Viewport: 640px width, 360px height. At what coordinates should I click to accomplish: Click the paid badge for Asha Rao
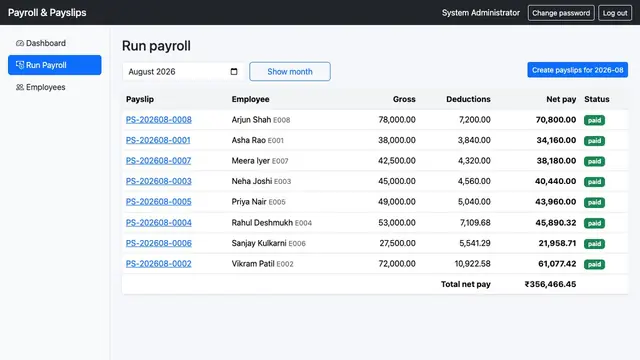(x=594, y=140)
